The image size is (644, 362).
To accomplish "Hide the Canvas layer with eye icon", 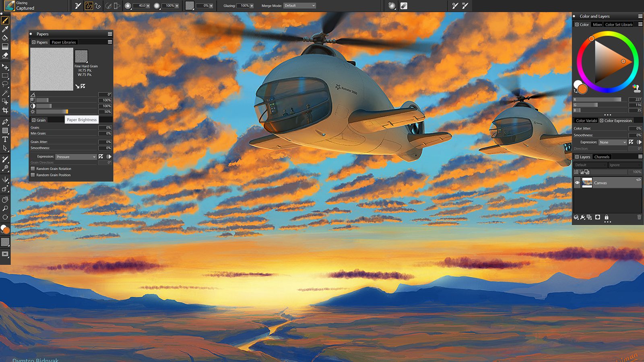I will pyautogui.click(x=577, y=183).
